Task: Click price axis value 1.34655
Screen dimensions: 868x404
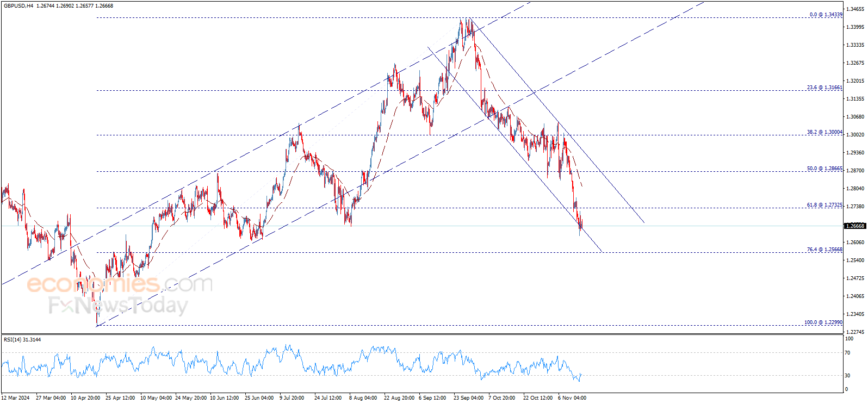Action: 855,9
